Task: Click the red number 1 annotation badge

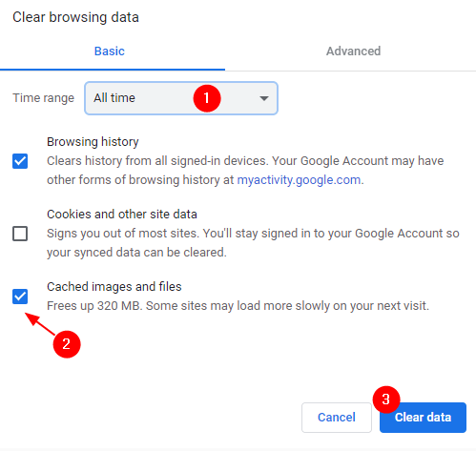Action: pyautogui.click(x=207, y=98)
